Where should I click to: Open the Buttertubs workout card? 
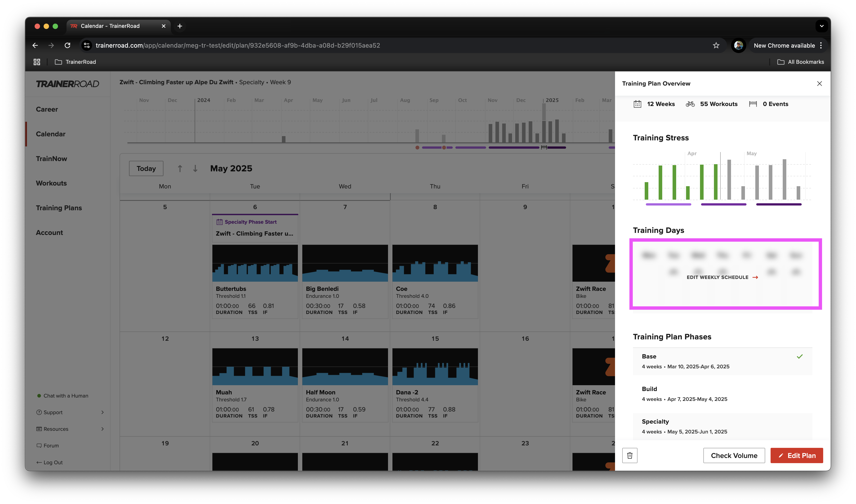pyautogui.click(x=255, y=282)
